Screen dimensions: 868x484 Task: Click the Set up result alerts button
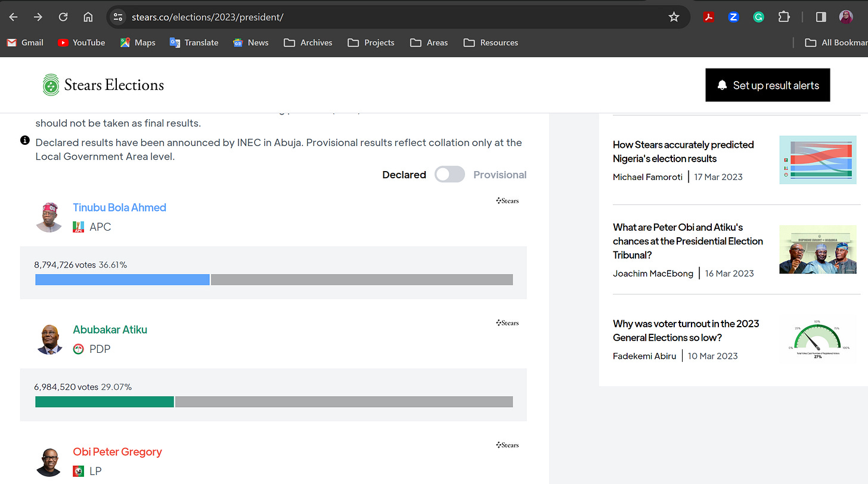[x=768, y=85]
